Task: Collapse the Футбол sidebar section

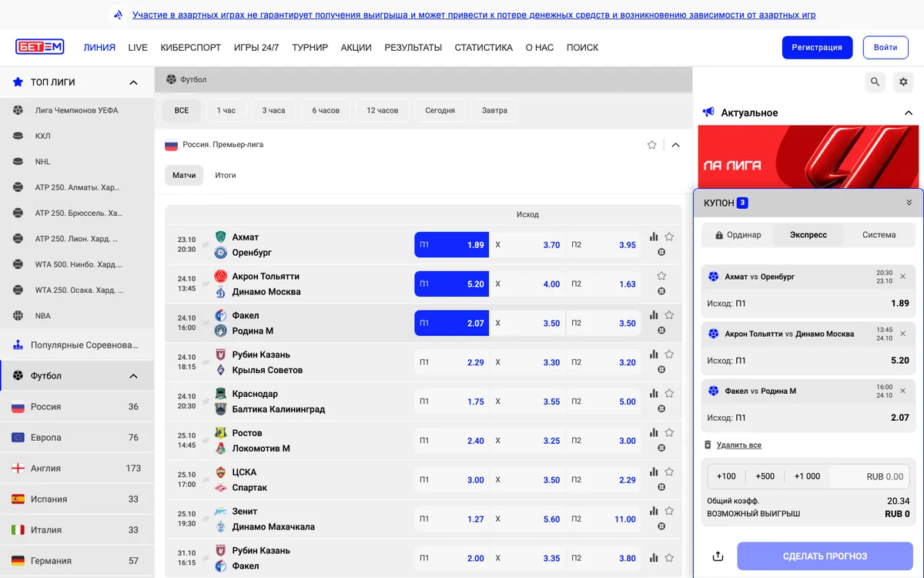Action: click(x=133, y=376)
